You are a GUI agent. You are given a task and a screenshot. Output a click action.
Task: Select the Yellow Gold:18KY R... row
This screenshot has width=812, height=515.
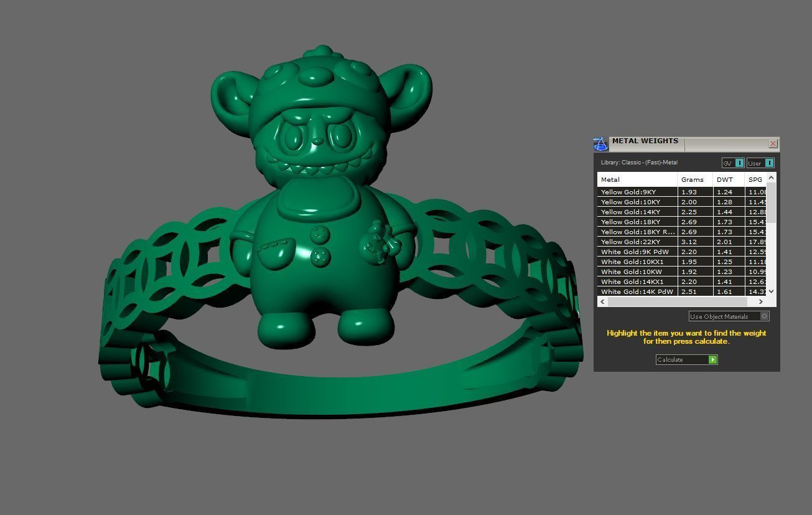pyautogui.click(x=682, y=232)
